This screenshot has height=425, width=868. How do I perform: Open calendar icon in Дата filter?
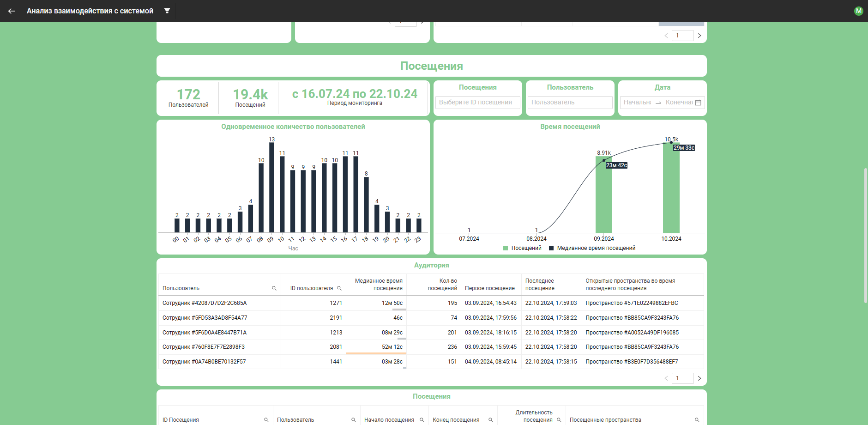(x=698, y=103)
